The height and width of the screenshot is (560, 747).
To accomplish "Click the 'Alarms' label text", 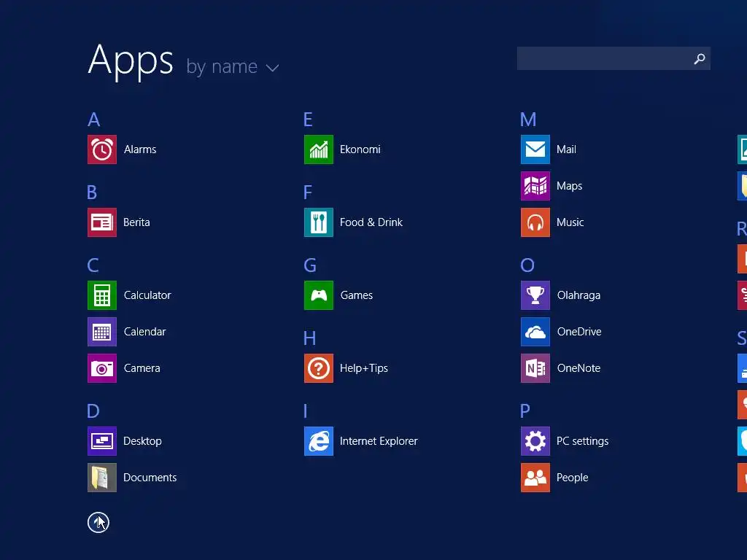I will point(140,149).
